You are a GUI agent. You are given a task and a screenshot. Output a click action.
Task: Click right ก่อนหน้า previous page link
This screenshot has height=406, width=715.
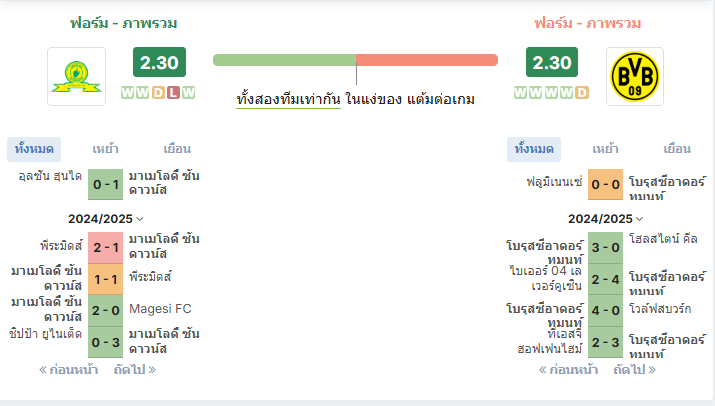click(568, 370)
